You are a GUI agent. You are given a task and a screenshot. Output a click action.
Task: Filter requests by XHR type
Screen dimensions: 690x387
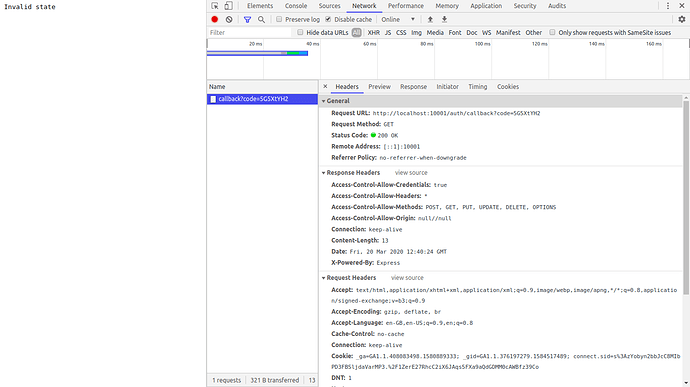[x=374, y=33]
